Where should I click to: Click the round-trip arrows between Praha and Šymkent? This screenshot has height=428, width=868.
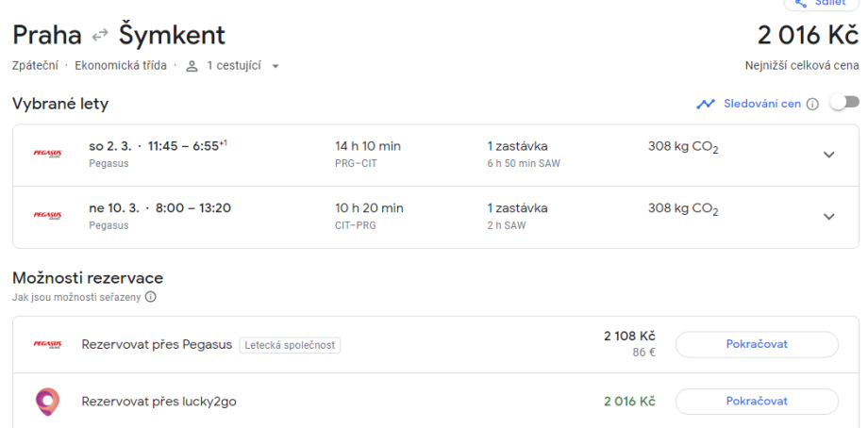100,36
